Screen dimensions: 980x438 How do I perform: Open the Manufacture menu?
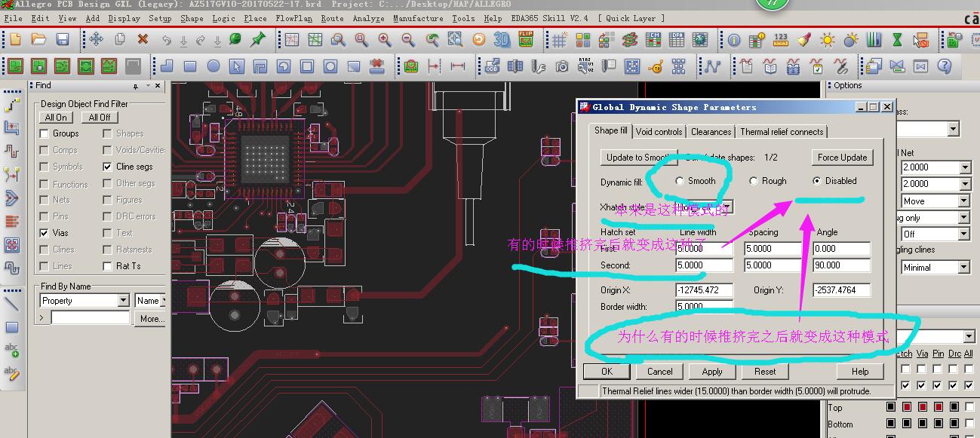pos(418,18)
